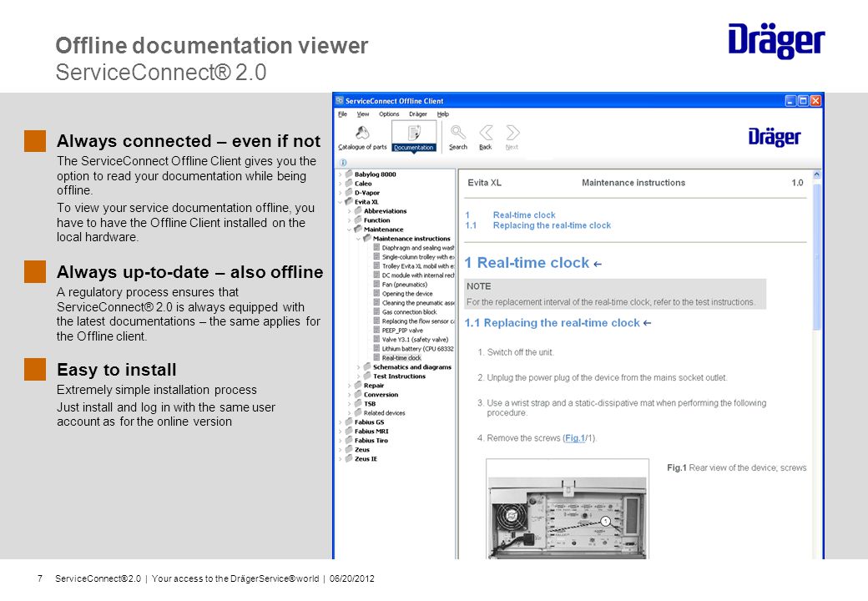Click the D-Vapor folder icon
Screen dimensions: 868x601
(350, 193)
